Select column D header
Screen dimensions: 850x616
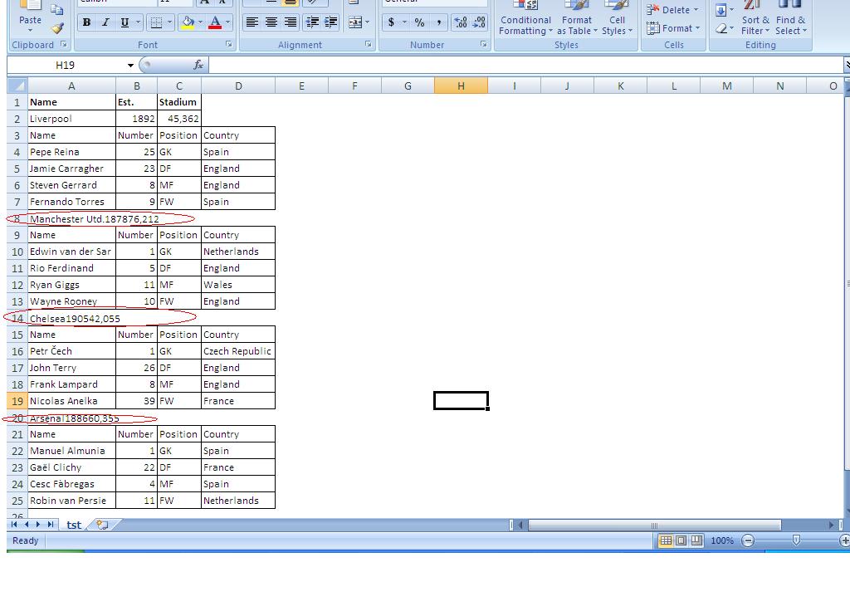click(x=238, y=86)
